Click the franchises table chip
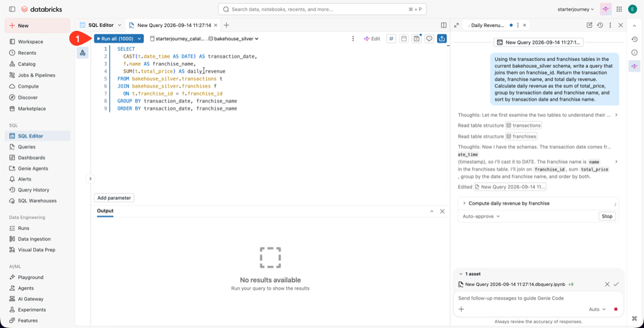Viewport: 644px width, 328px height. 521,136
